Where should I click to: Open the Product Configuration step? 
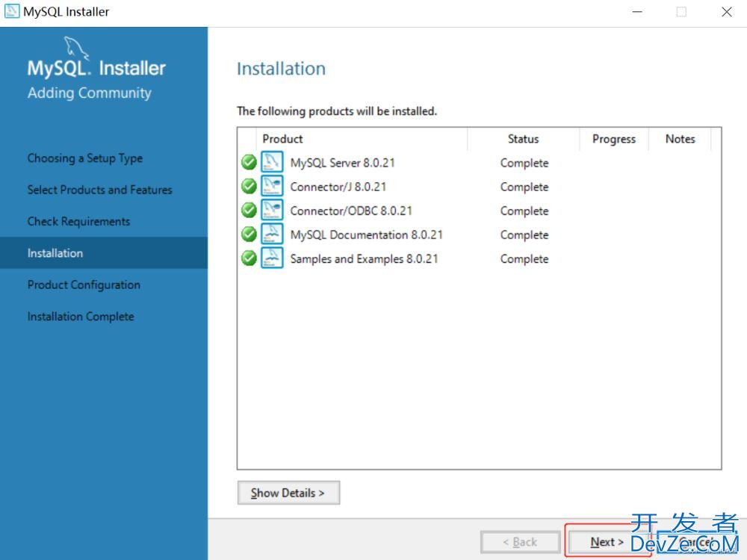click(x=84, y=284)
